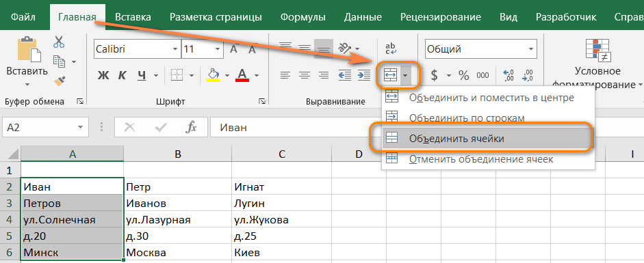Open the underline style dropdown arrow
The height and width of the screenshot is (263, 644).
[156, 75]
